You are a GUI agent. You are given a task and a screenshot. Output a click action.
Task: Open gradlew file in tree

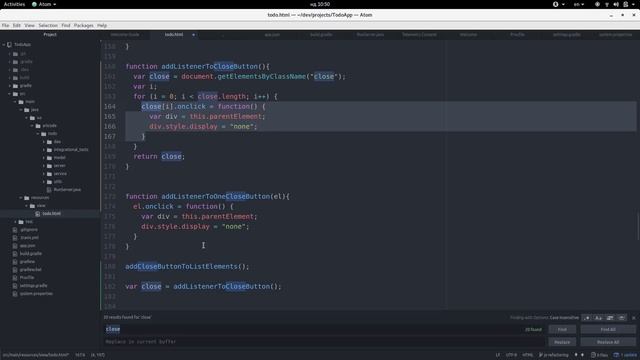(27, 262)
